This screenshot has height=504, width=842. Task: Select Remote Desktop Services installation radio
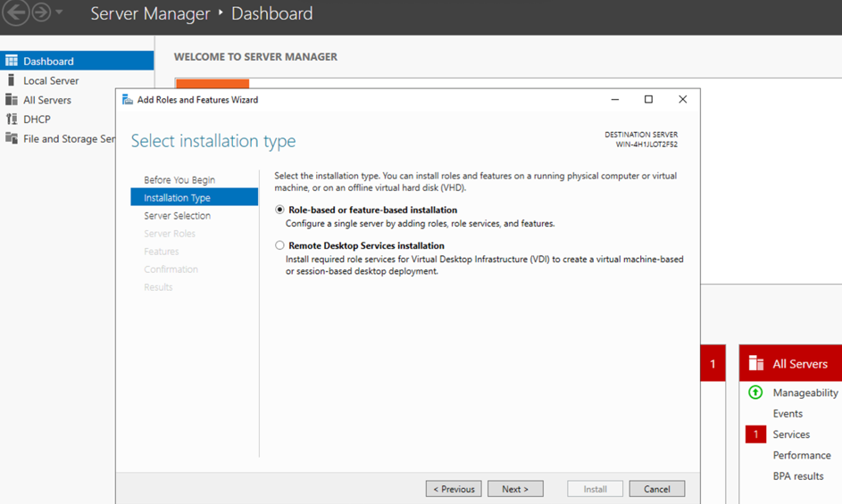pos(279,245)
